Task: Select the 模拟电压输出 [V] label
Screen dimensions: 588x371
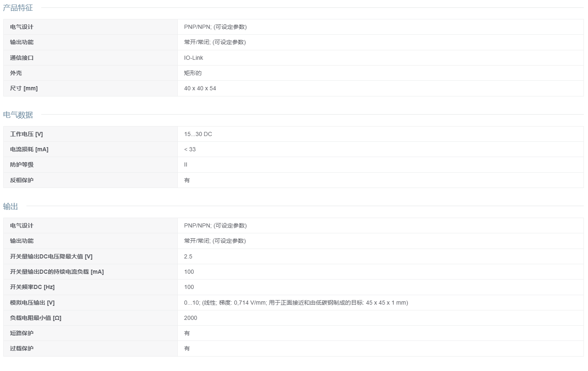Action: [32, 303]
